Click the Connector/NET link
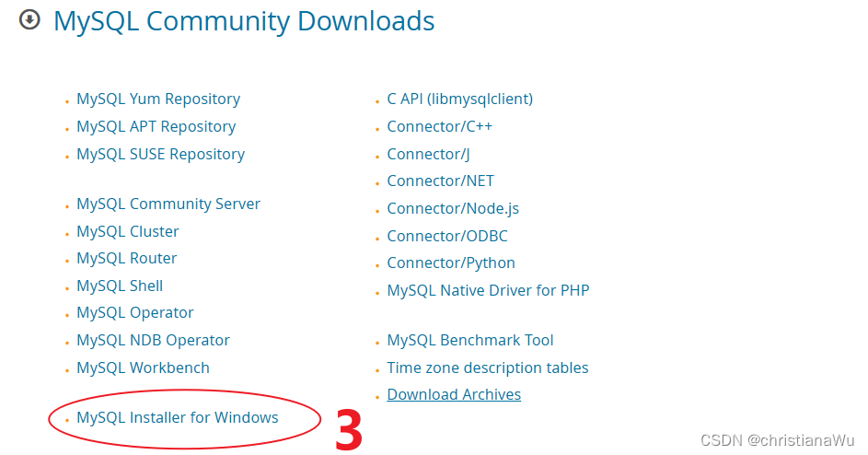This screenshot has height=455, width=868. [441, 181]
